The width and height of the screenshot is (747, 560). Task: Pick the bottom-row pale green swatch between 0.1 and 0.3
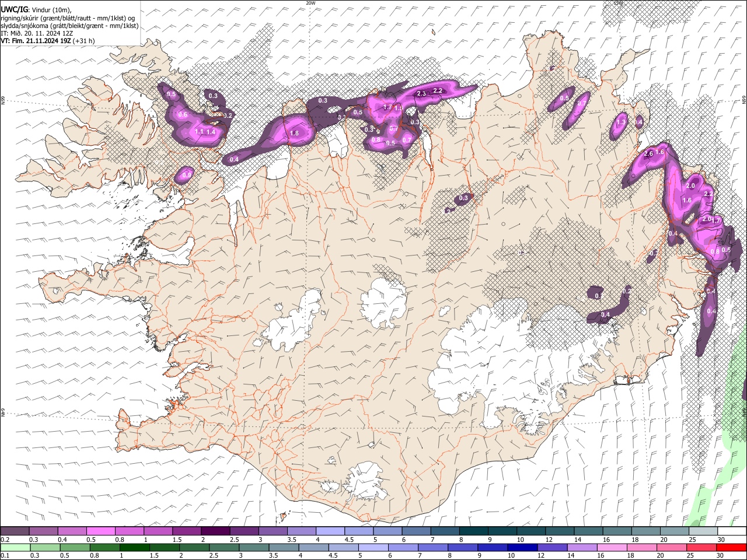[x=16, y=547]
